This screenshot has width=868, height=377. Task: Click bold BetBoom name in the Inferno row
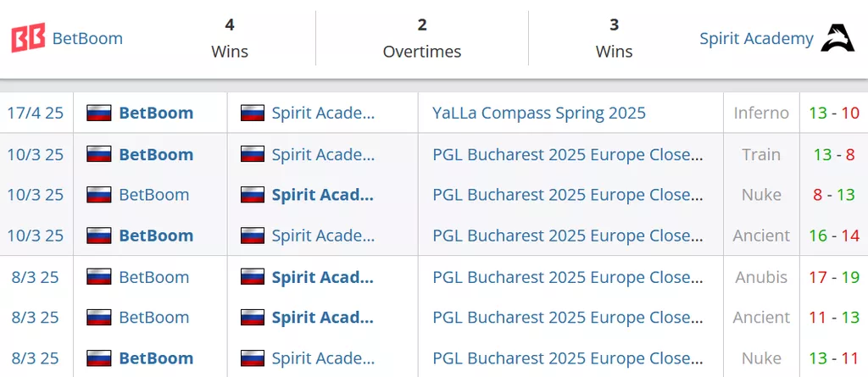point(156,114)
